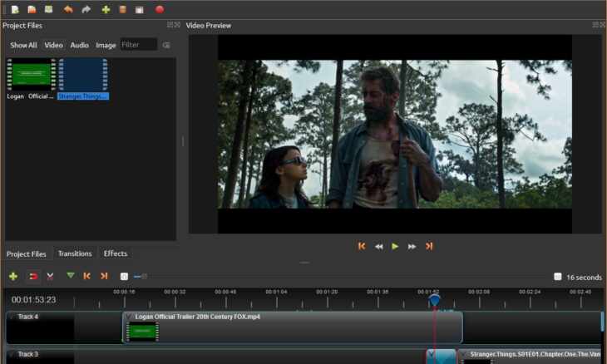Image resolution: width=607 pixels, height=364 pixels.
Task: Open the blue transition's menu arrow
Action: pyautogui.click(x=432, y=353)
